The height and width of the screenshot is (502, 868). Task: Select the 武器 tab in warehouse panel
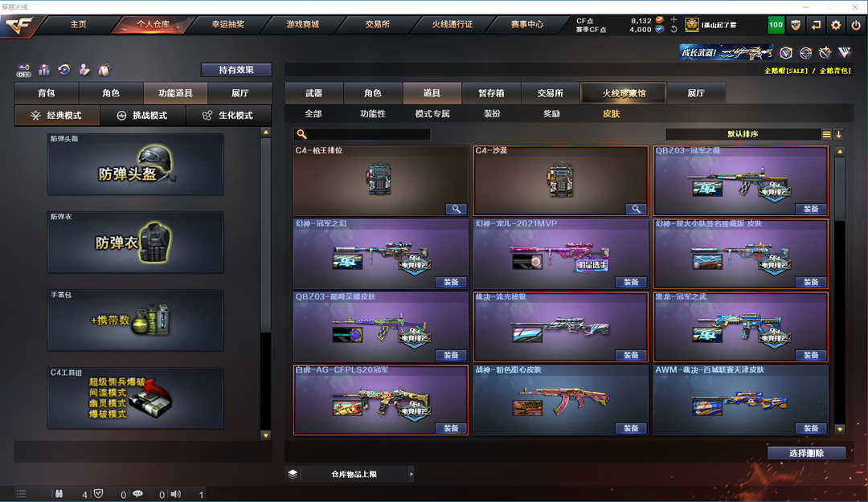[x=314, y=93]
